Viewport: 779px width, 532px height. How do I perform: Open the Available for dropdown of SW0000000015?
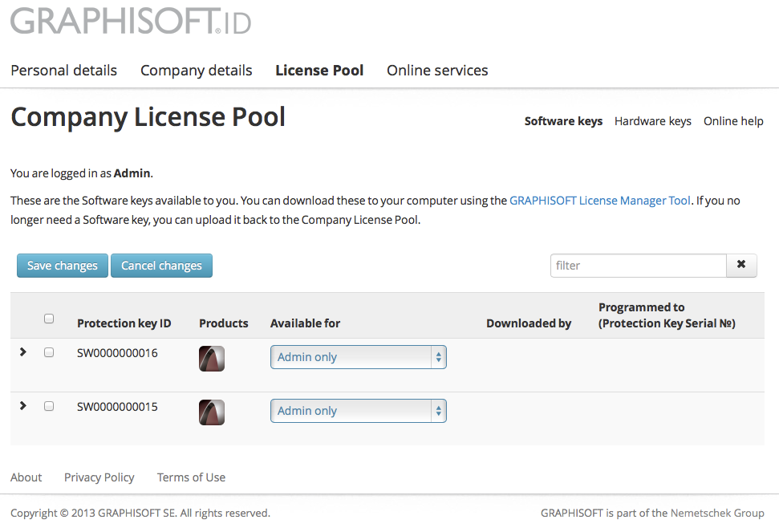coord(358,411)
